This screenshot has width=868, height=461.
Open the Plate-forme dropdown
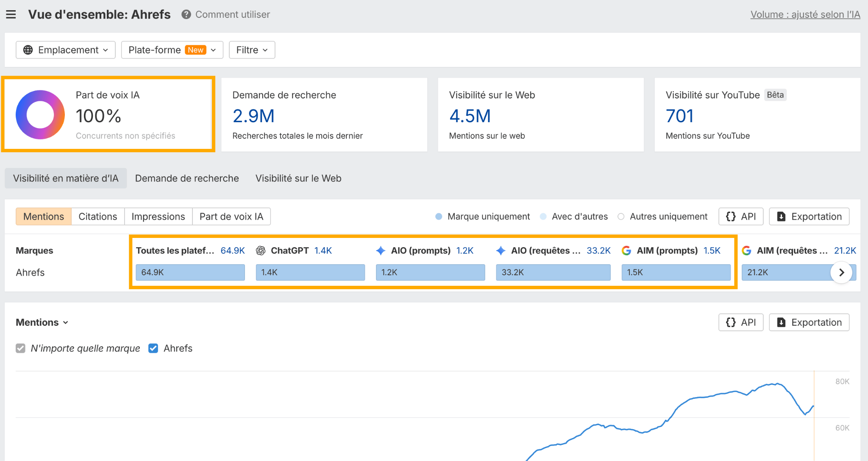point(172,50)
